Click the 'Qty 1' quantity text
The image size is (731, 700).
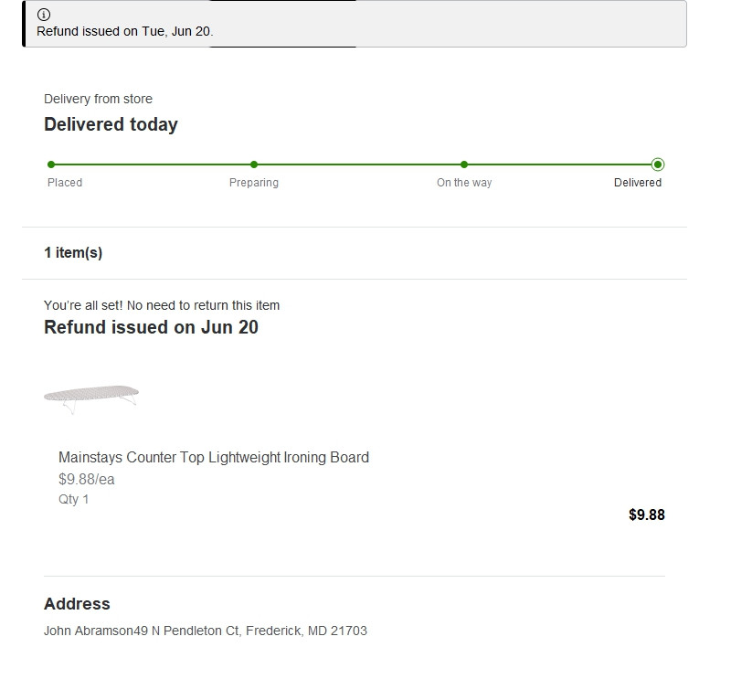coord(74,499)
